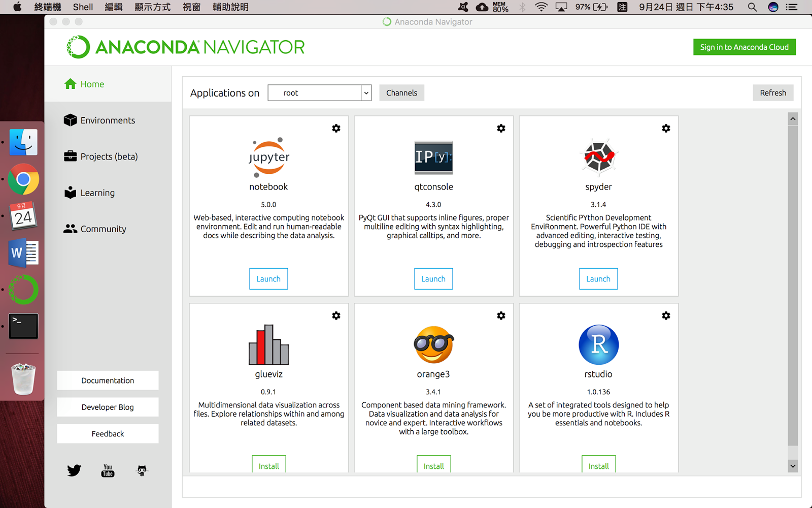The width and height of the screenshot is (812, 508).
Task: Click the Channels button
Action: pos(401,93)
